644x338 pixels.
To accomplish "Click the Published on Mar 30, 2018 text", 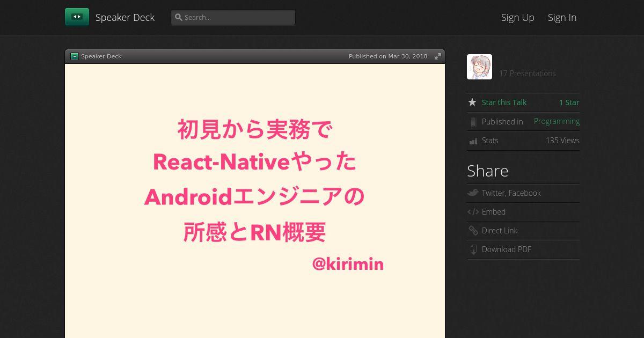I will (388, 56).
